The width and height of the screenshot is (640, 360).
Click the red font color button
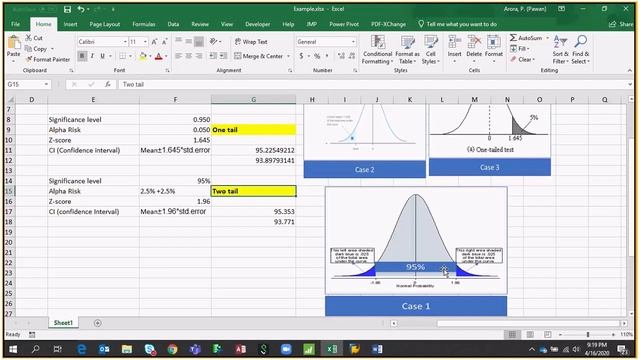tap(159, 56)
